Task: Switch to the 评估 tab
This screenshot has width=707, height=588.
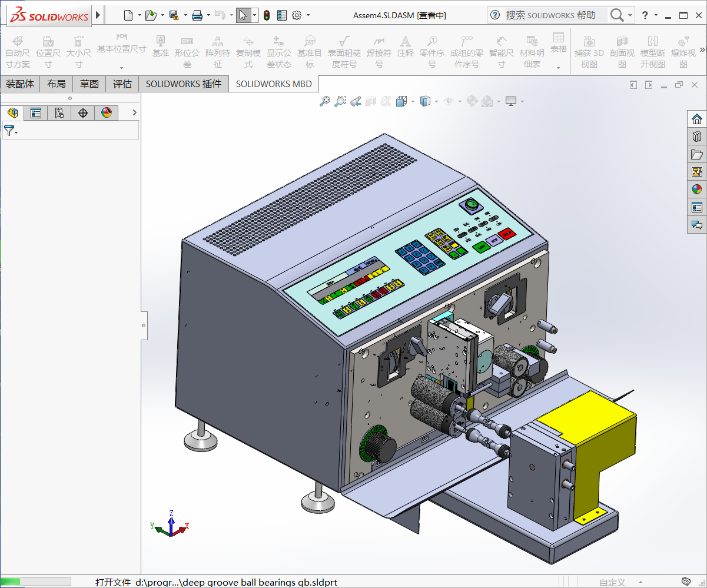Action: pyautogui.click(x=122, y=84)
